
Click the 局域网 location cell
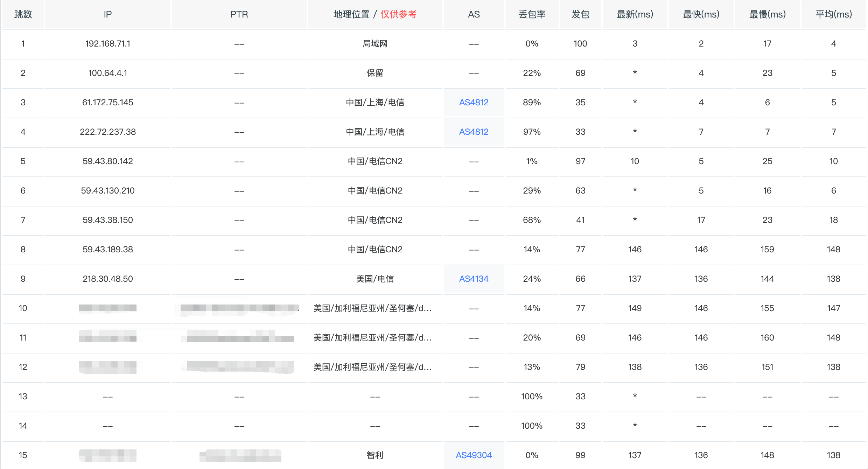(x=375, y=44)
